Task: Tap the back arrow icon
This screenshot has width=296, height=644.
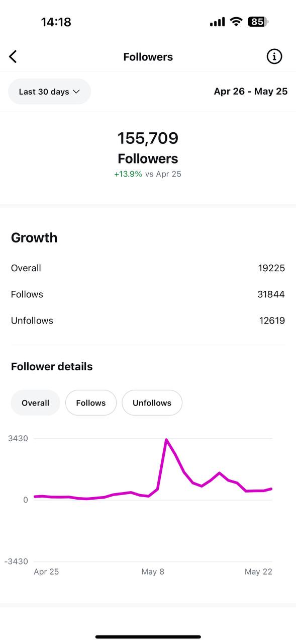Action: click(x=13, y=57)
